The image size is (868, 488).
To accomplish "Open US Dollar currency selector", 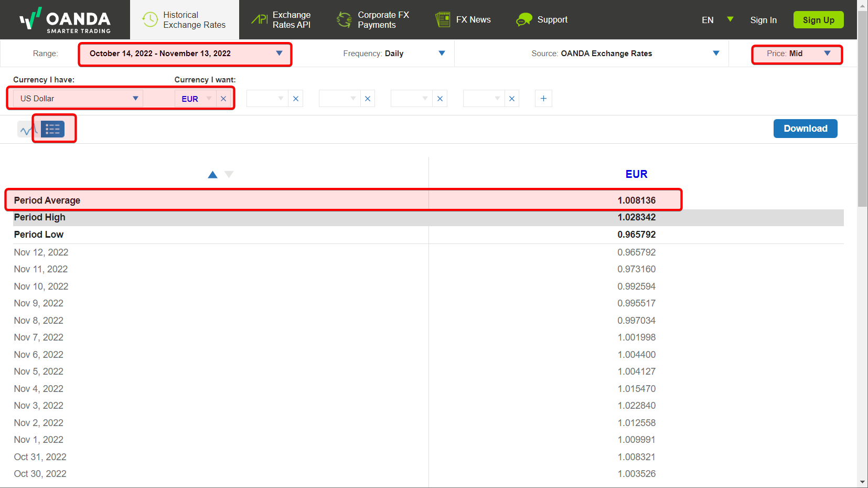I will tap(78, 99).
